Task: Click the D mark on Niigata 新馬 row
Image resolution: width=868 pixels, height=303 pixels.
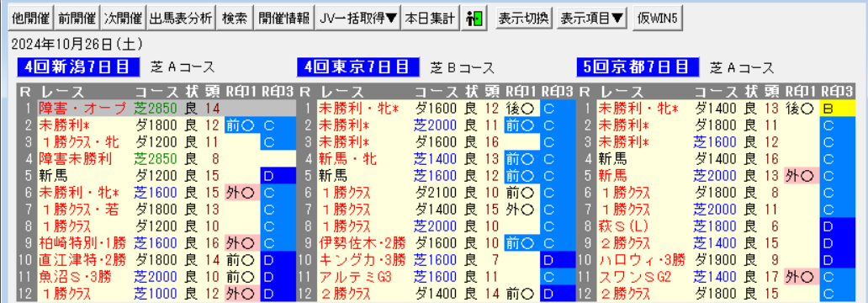Action: [x=278, y=176]
